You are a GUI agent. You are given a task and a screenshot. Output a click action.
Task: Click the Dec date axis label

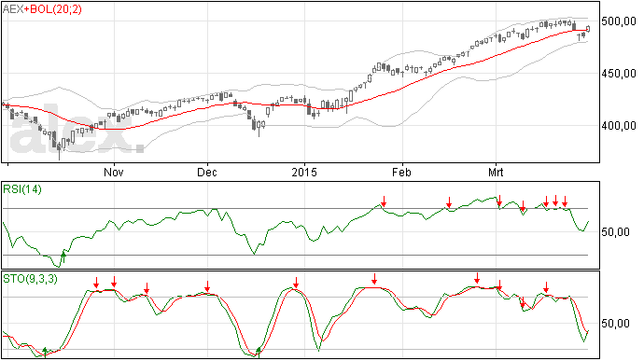pos(207,172)
